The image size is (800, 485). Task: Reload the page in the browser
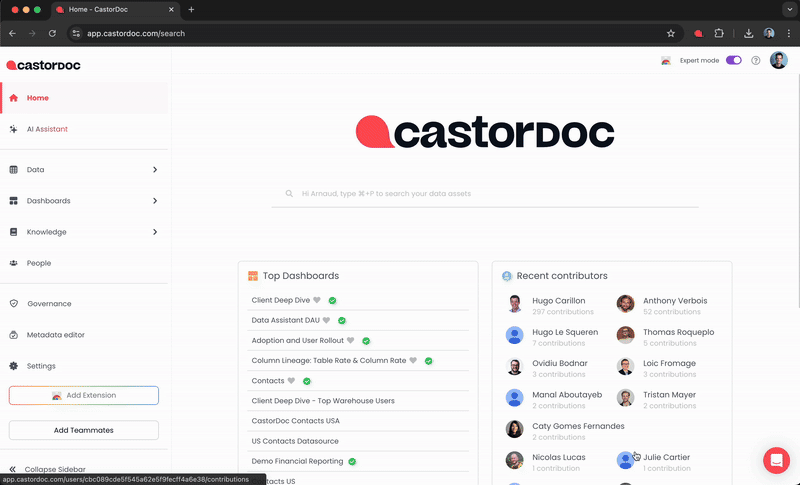[x=52, y=34]
